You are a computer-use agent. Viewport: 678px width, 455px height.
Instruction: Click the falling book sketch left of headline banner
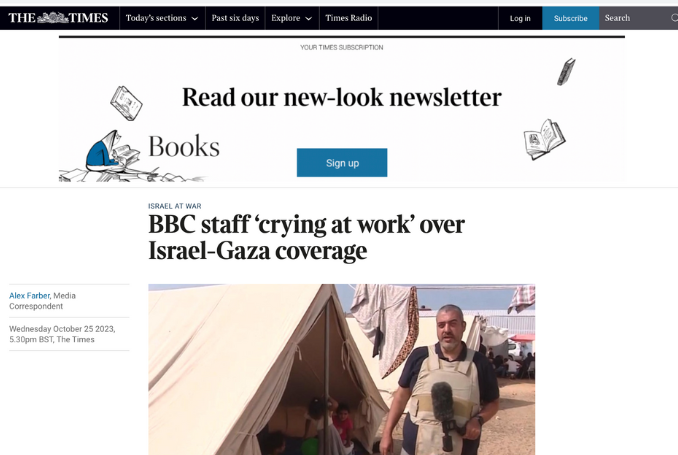[126, 103]
